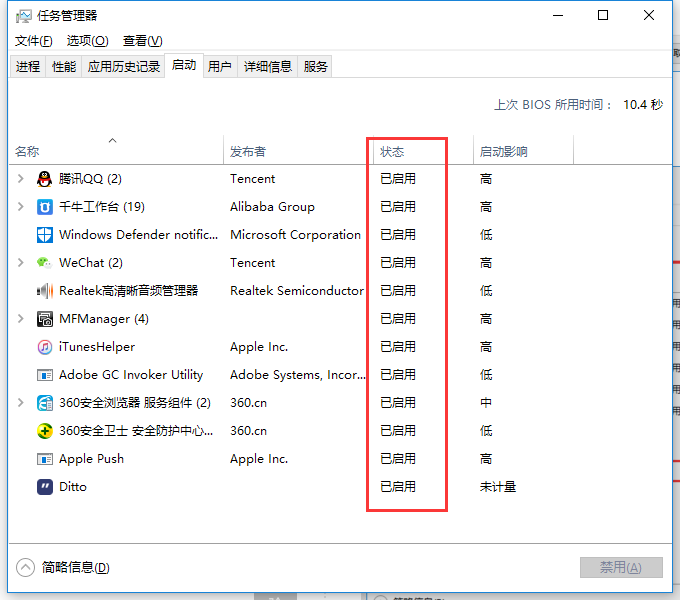Expand the 腾讯QQ startup group
Viewport: 680px width, 600px height.
pyautogui.click(x=21, y=179)
